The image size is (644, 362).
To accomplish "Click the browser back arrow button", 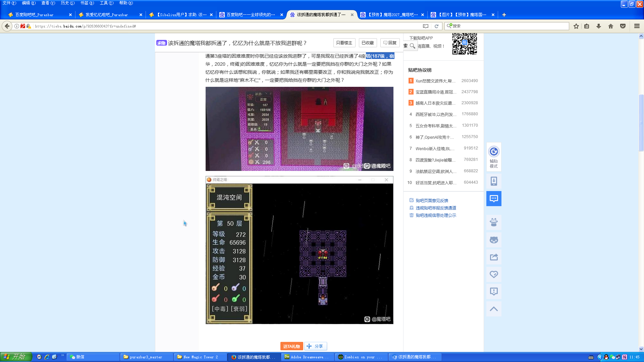I will pyautogui.click(x=7, y=26).
